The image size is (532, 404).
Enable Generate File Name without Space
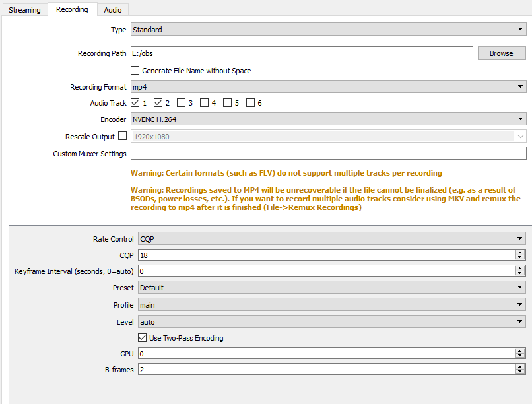[135, 71]
